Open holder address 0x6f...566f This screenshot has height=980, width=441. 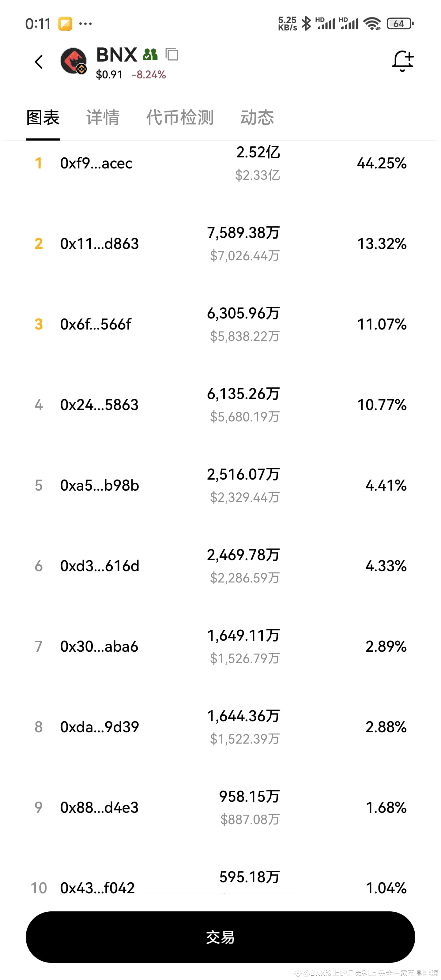pos(96,325)
